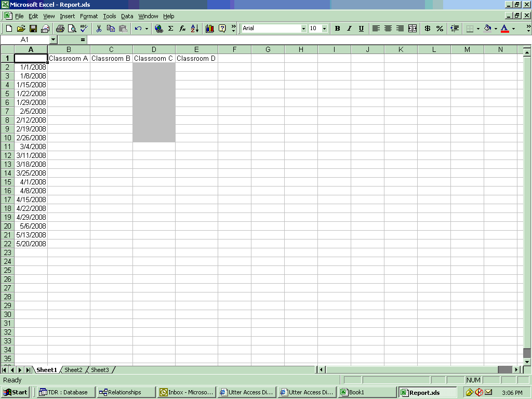
Task: Toggle Bold formatting
Action: pyautogui.click(x=337, y=29)
